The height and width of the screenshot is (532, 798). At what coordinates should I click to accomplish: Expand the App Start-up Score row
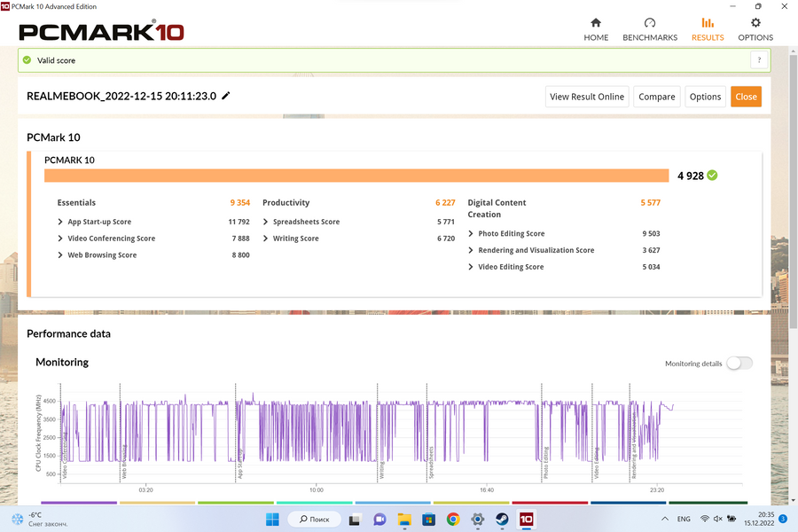pyautogui.click(x=60, y=222)
